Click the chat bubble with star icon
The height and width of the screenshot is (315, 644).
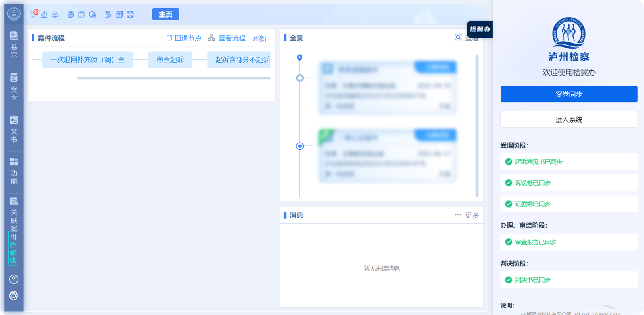[x=93, y=15]
